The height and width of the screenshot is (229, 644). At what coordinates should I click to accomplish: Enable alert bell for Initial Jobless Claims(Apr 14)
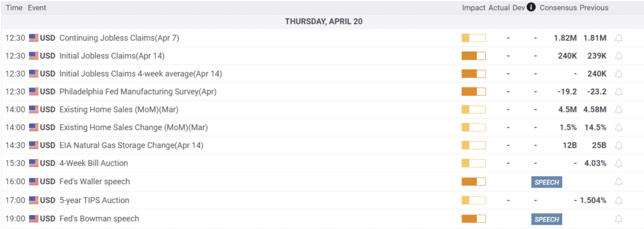(618, 56)
